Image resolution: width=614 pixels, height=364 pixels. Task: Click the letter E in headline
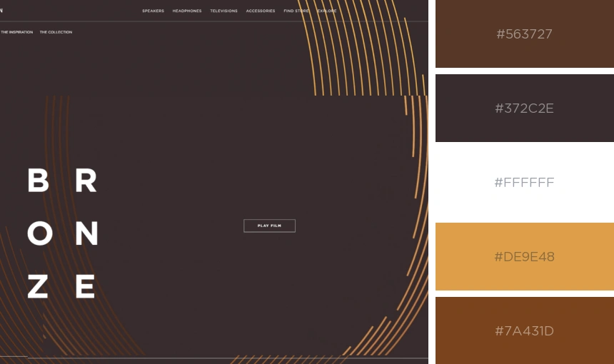tap(85, 286)
